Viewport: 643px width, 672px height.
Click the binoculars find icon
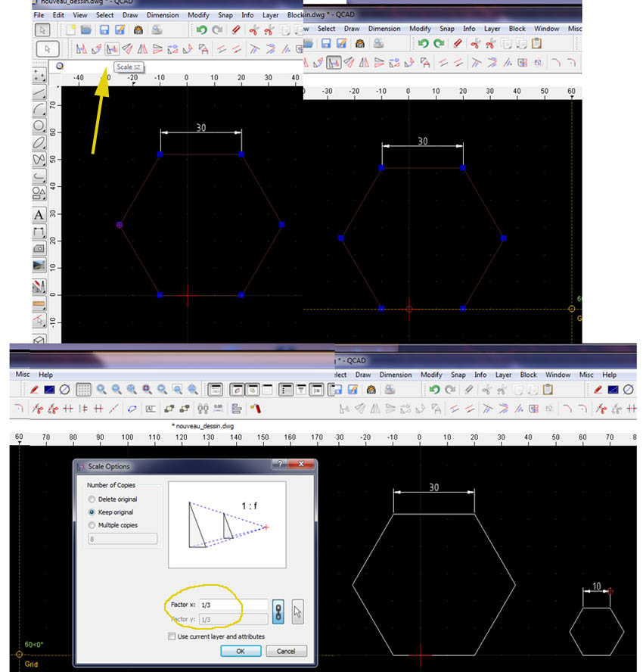(203, 409)
